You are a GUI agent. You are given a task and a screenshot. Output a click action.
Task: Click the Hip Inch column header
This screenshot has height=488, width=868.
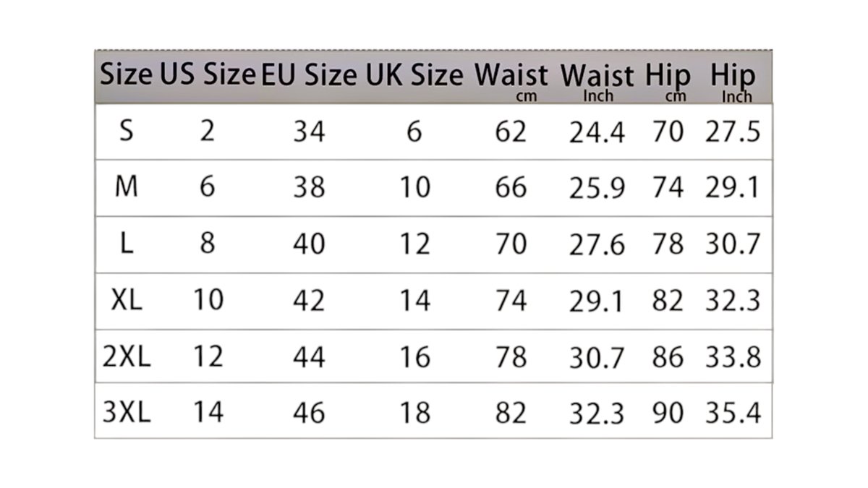[x=733, y=81]
